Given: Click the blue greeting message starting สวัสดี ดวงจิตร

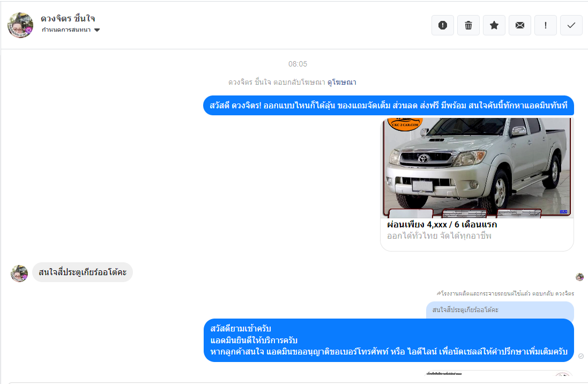Looking at the screenshot, I should point(388,106).
